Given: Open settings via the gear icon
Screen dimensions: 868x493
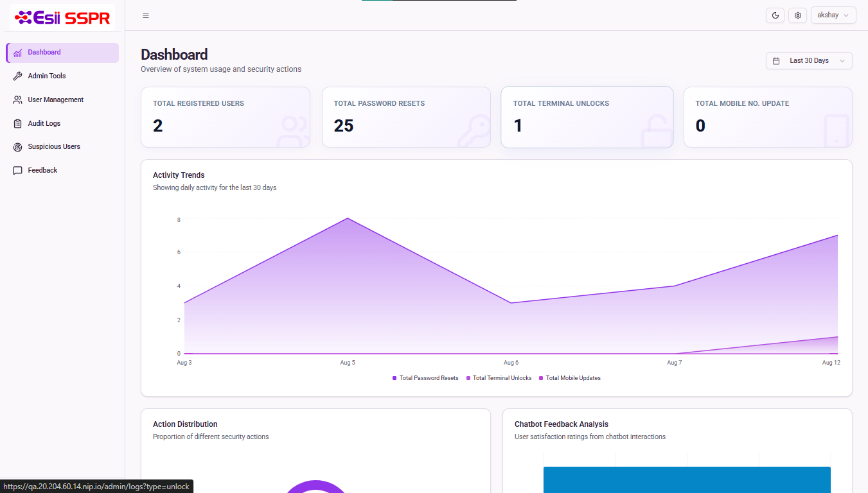Looking at the screenshot, I should click(798, 15).
